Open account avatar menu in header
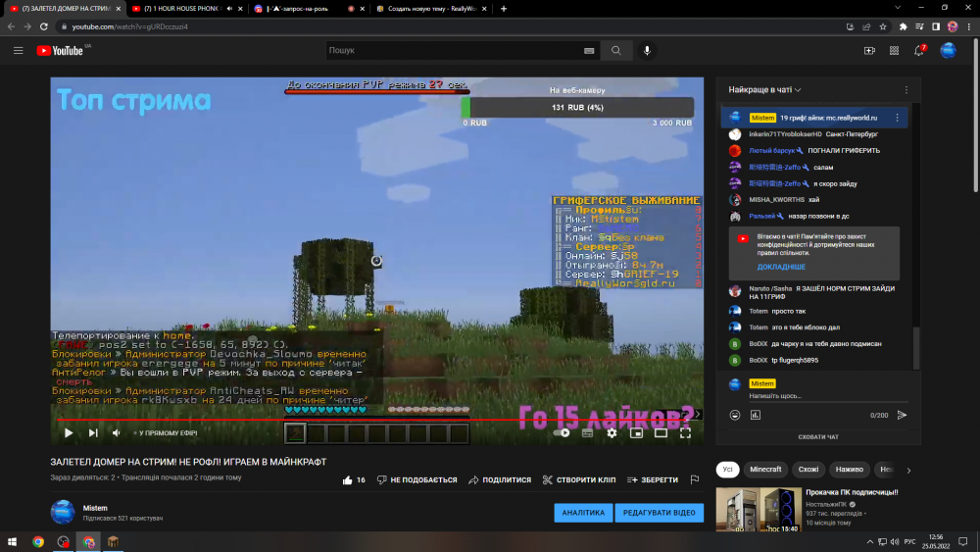The image size is (980, 552). pyautogui.click(x=948, y=51)
